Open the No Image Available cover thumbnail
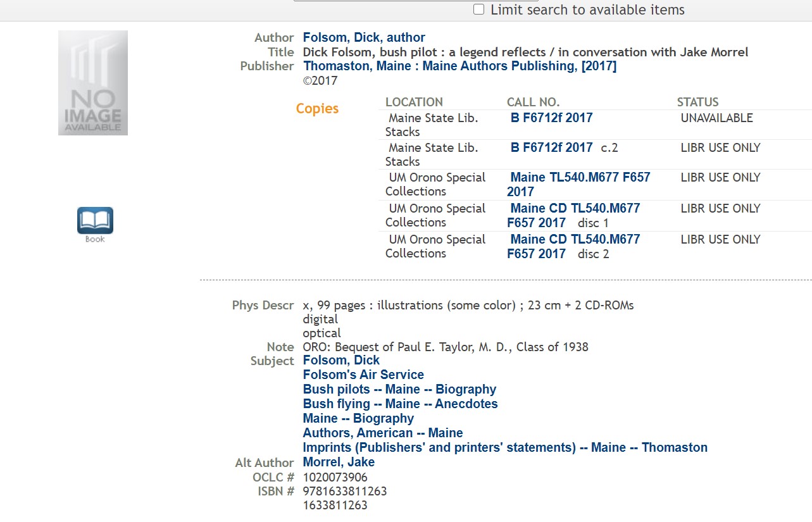 point(93,83)
